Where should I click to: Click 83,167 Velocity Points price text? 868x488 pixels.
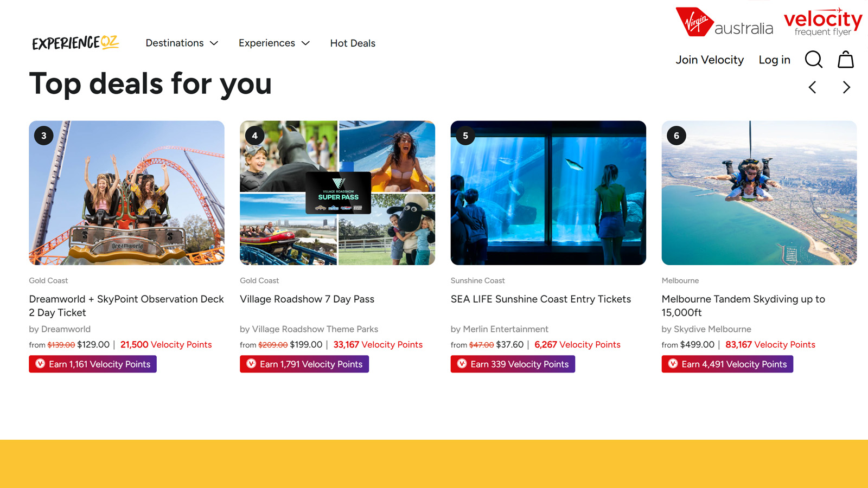coord(770,345)
